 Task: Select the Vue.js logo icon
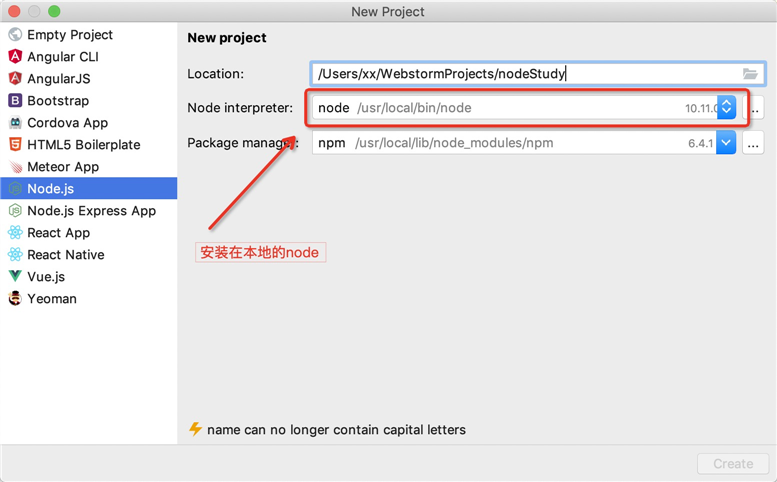[x=15, y=276]
